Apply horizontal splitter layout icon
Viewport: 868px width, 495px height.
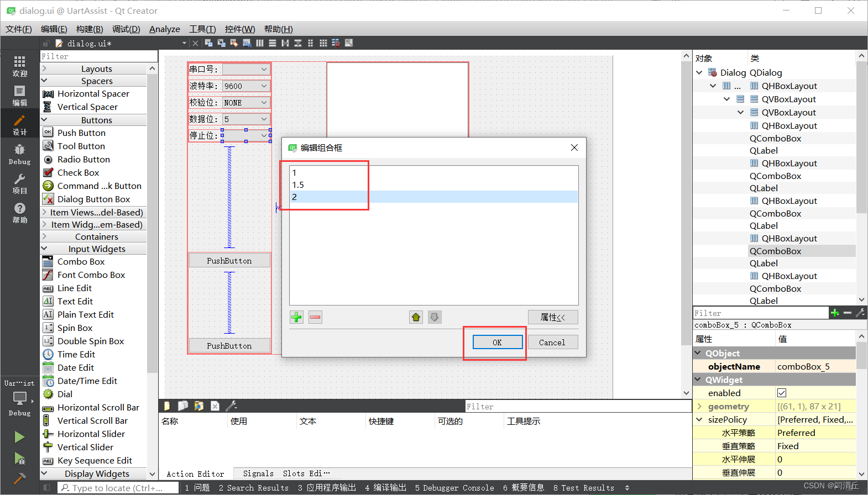[x=285, y=43]
